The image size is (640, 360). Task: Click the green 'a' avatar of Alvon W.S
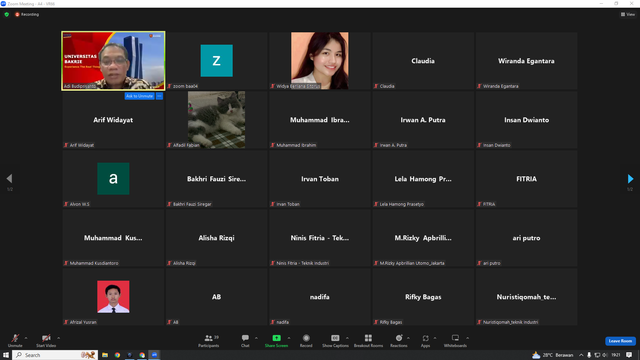tap(113, 178)
